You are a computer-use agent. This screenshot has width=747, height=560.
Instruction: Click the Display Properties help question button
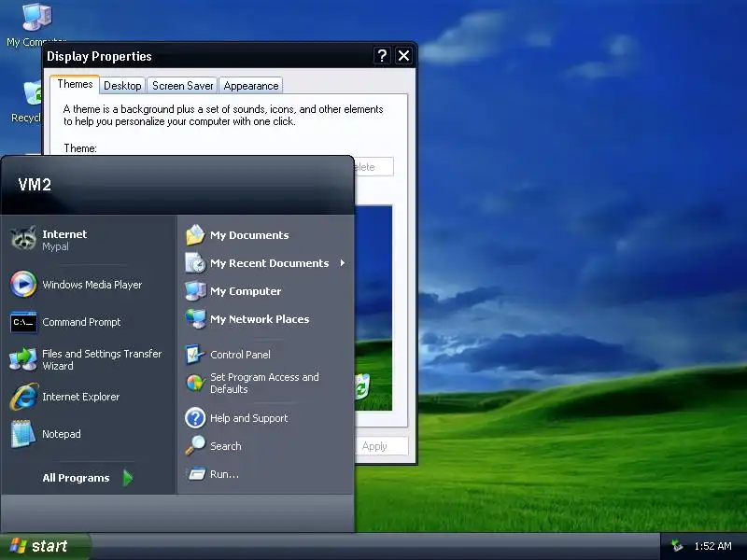click(x=382, y=56)
